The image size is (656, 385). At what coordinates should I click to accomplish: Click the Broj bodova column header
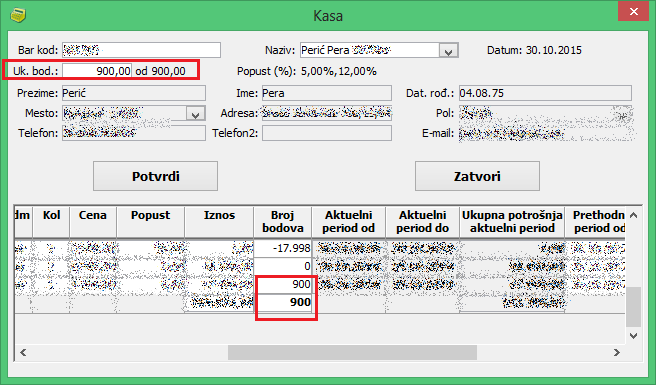(282, 222)
